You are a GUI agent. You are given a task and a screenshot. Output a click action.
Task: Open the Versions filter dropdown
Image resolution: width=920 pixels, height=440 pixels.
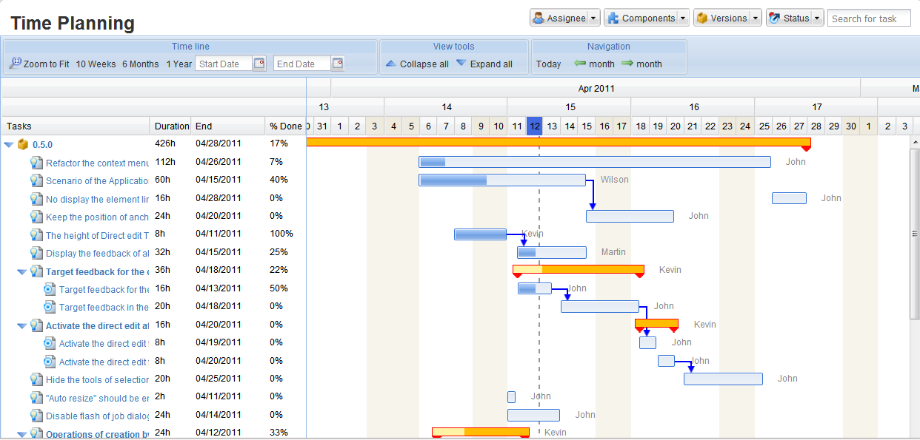727,18
